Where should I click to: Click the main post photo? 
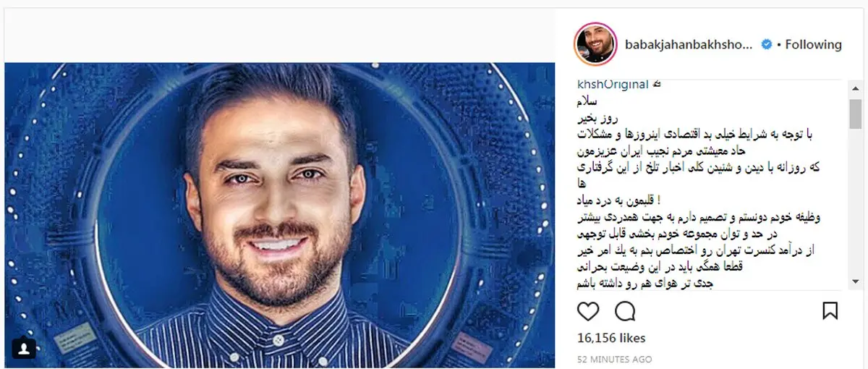click(x=280, y=216)
